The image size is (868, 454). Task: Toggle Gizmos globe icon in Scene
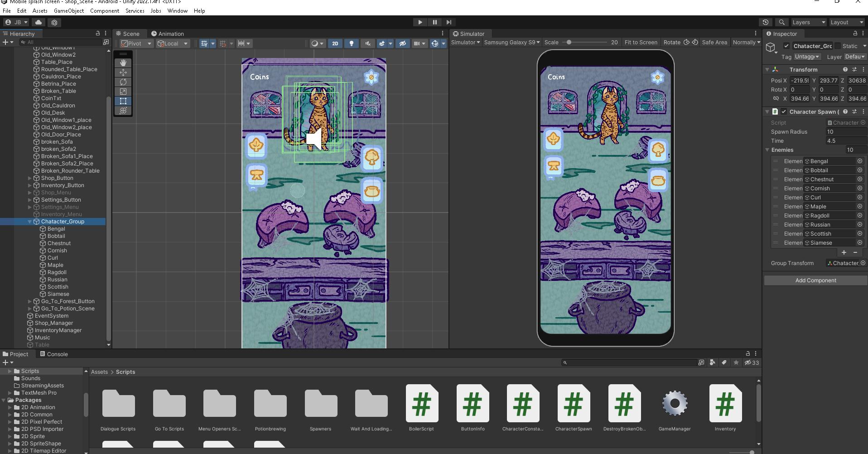pos(435,43)
